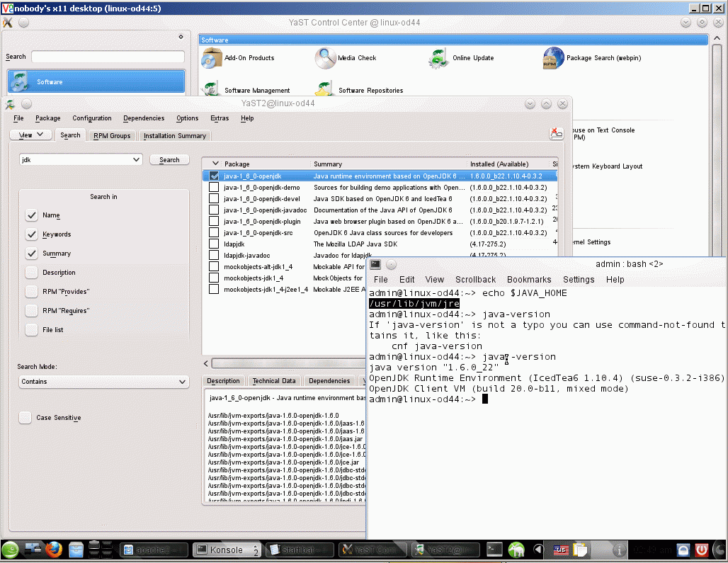Enable File list search option
This screenshot has height=563, width=728.
coord(32,329)
